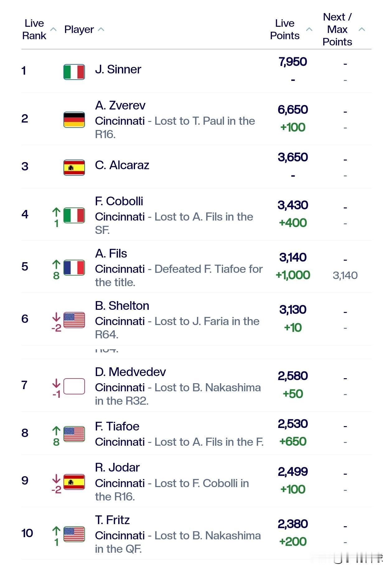Viewport: 392px width, 572px height.
Task: Select the Cincinnati link under A. Zverev
Action: 120,121
